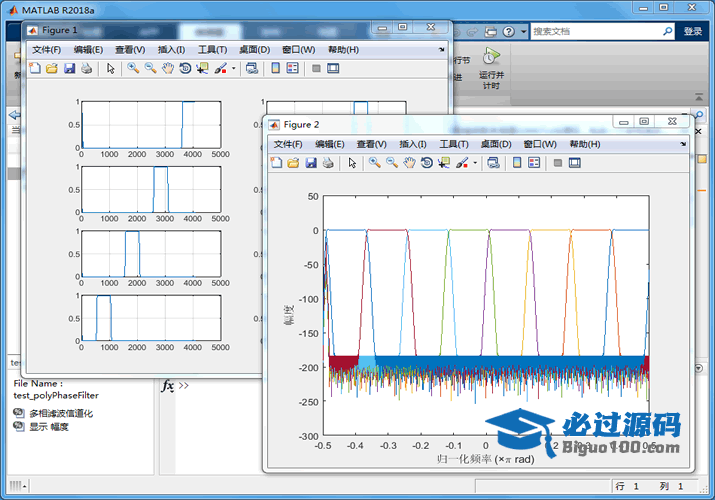Dock Figure 2 using menu bar arrow
The height and width of the screenshot is (500, 715).
[x=683, y=144]
